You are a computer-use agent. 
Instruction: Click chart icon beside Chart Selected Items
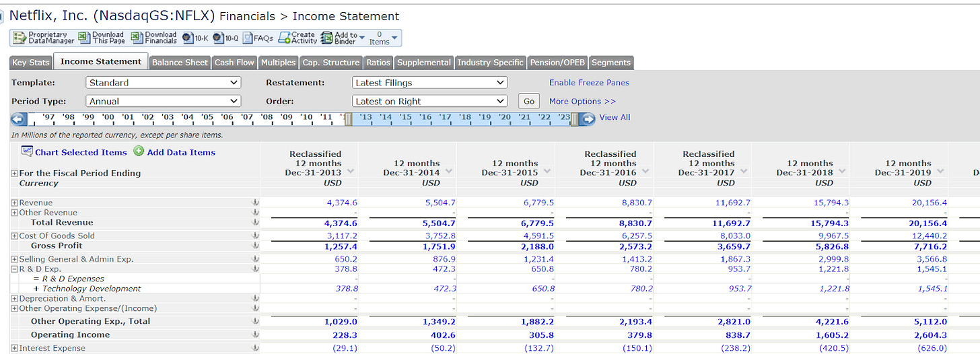27,151
